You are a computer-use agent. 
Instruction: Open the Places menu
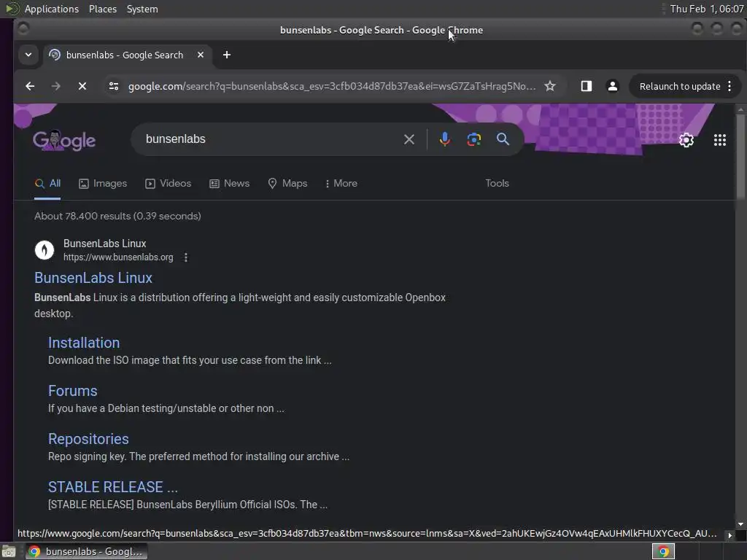(x=102, y=9)
